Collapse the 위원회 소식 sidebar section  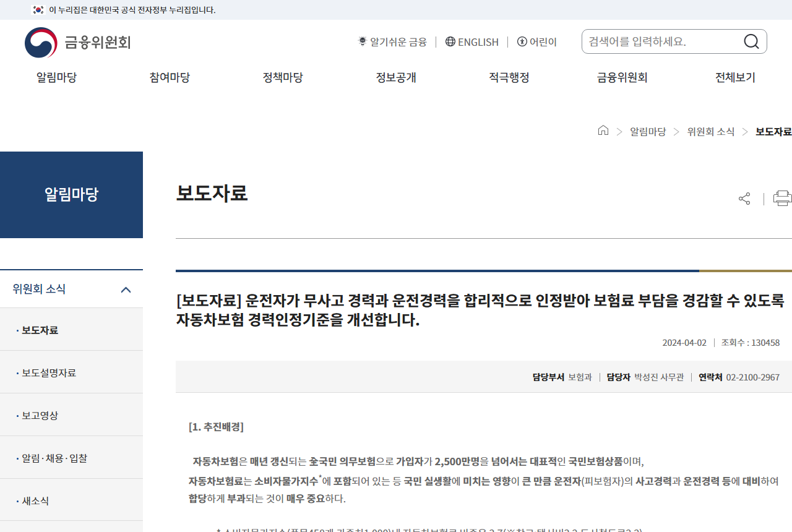click(126, 290)
